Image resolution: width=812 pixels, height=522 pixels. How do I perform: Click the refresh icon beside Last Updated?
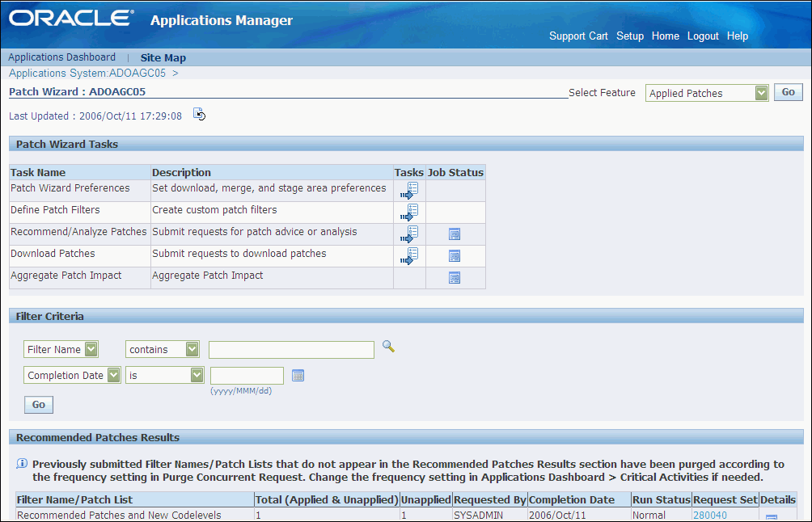200,114
